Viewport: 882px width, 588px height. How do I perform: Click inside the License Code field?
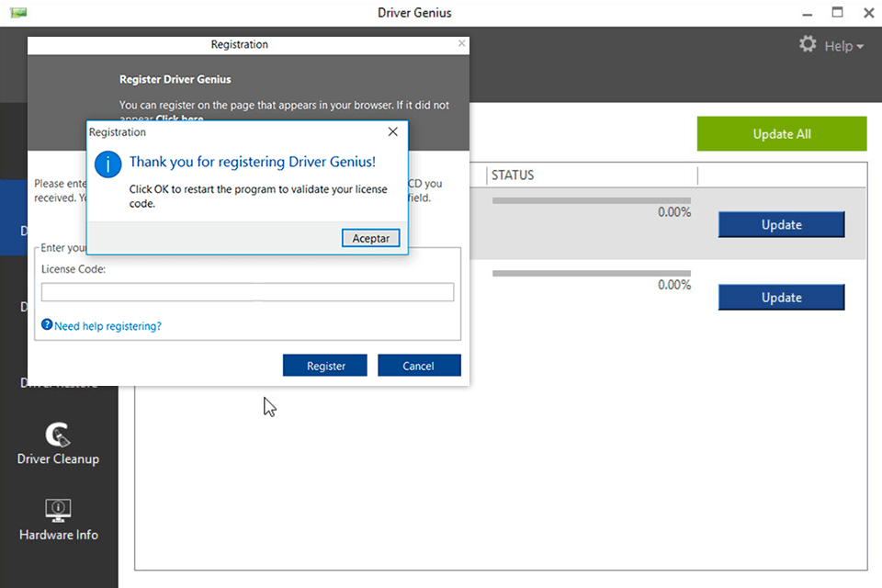click(248, 291)
